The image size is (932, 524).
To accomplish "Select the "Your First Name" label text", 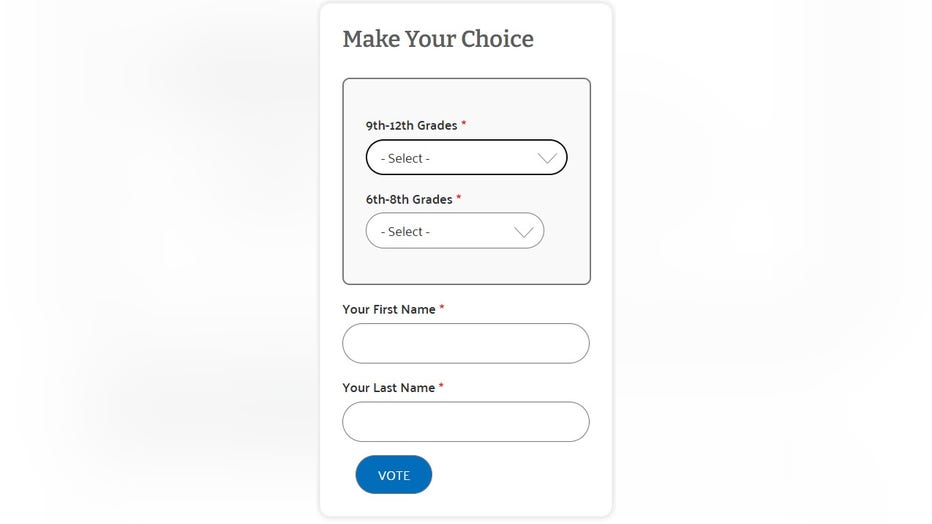I will 388,310.
